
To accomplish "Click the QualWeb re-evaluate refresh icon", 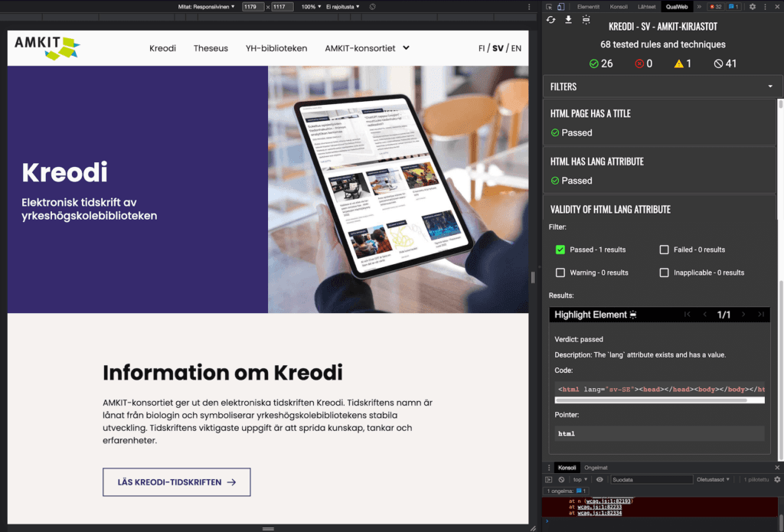I will (550, 19).
